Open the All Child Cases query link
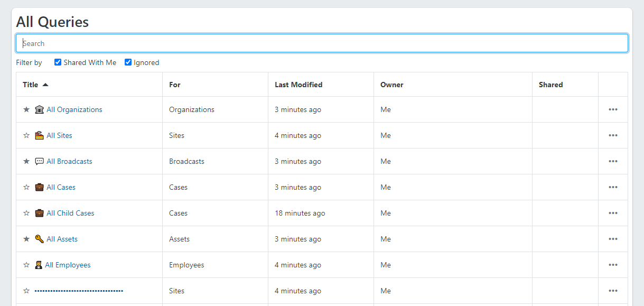 [70, 213]
